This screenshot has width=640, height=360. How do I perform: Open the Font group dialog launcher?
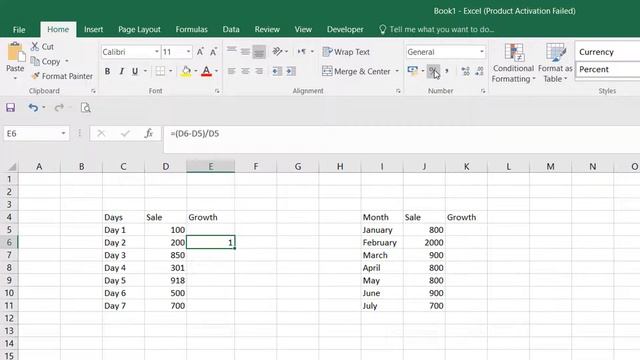click(217, 91)
